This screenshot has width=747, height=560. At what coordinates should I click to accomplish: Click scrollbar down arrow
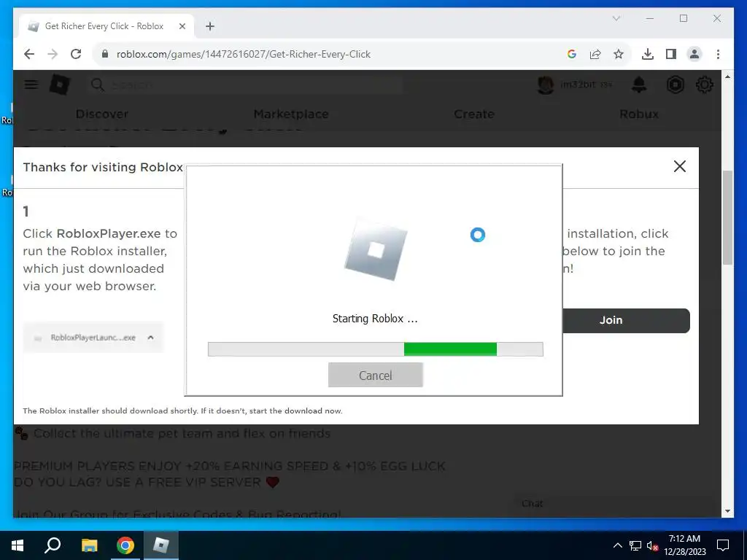(727, 511)
